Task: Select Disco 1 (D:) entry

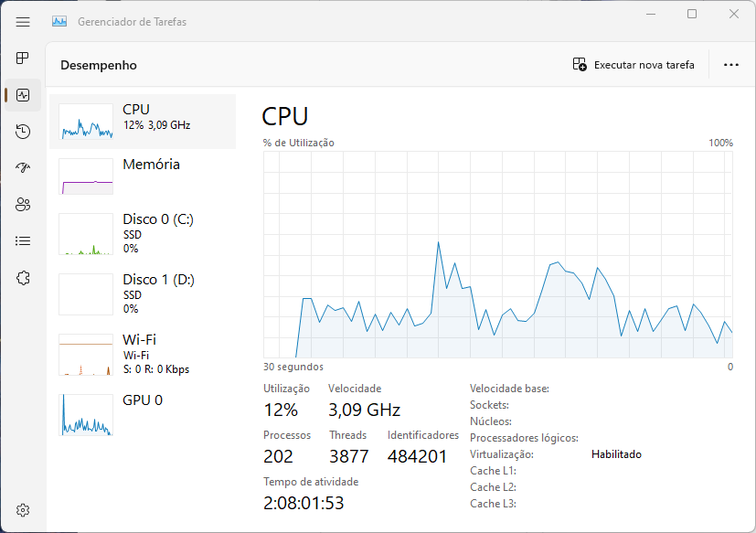Action: pos(143,294)
